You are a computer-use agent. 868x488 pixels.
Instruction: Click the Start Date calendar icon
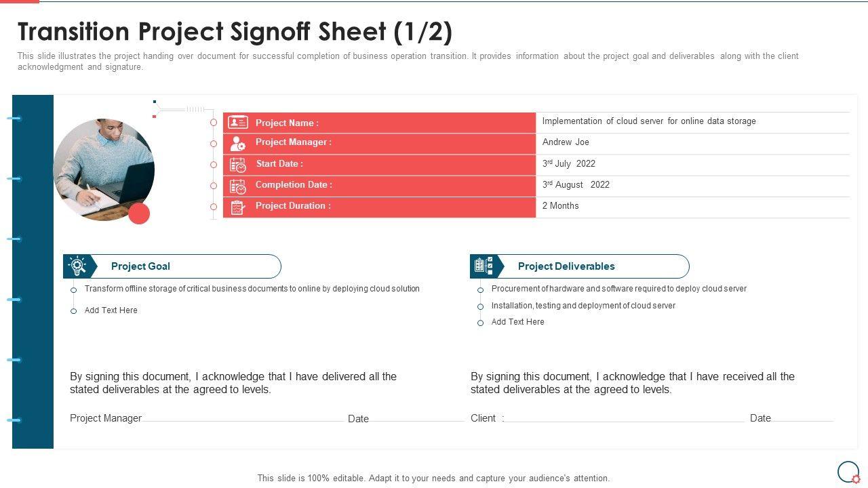(237, 165)
